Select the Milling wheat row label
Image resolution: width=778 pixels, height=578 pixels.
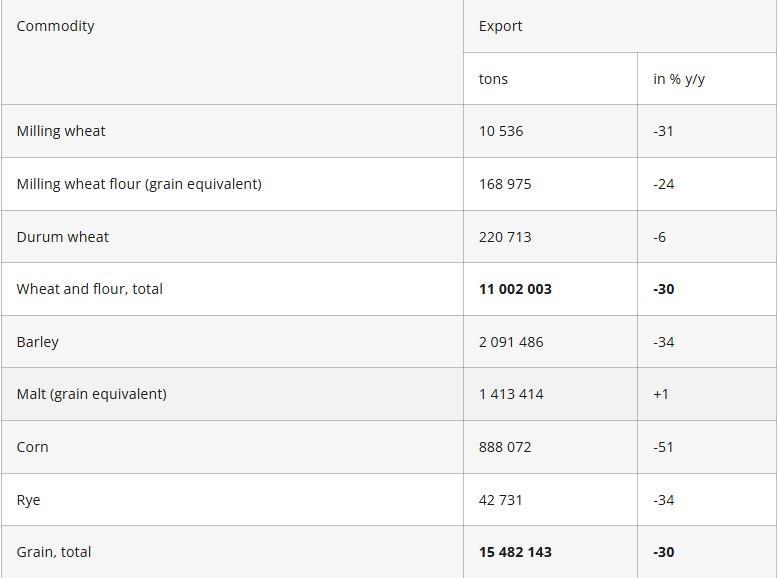61,131
